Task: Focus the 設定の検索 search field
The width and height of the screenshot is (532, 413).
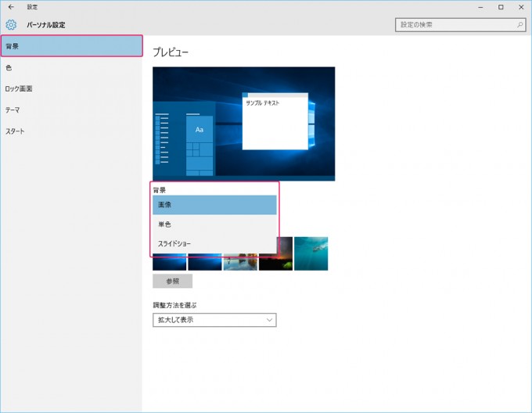Action: tap(460, 25)
